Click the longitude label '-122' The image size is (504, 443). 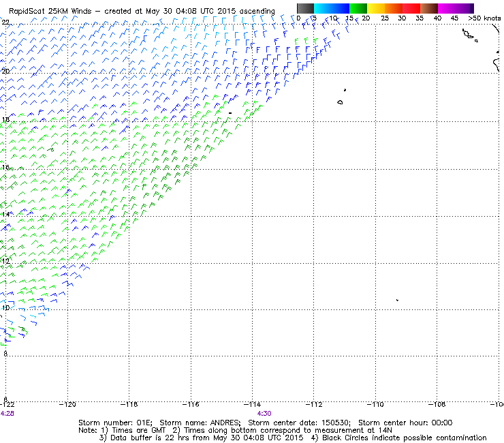tap(7, 404)
